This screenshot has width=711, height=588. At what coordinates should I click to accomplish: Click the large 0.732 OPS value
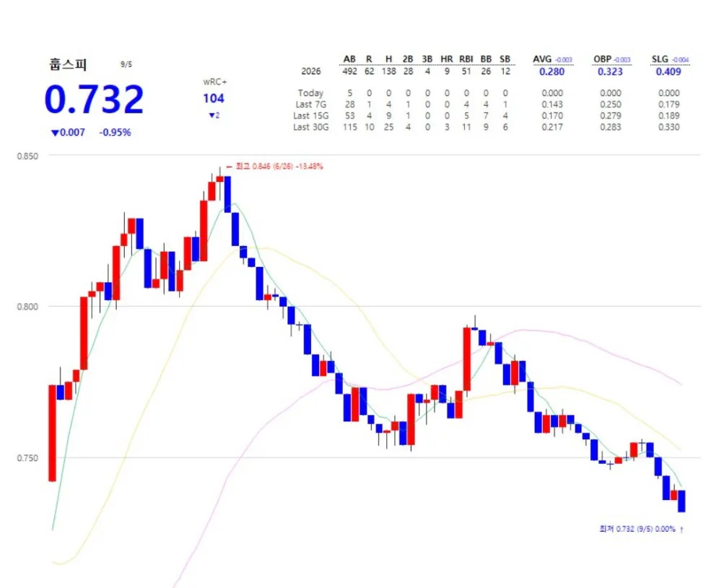[x=95, y=99]
